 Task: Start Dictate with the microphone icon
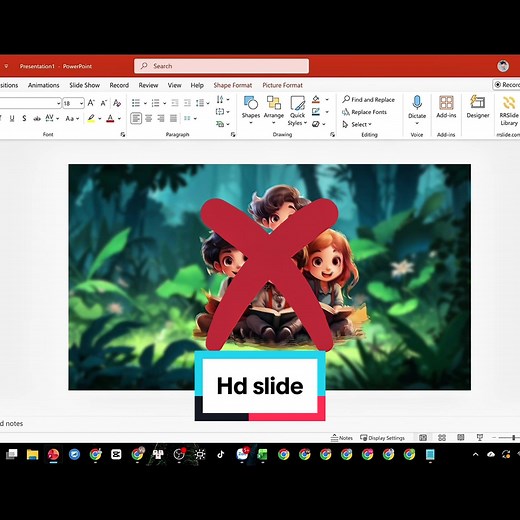coord(417,107)
